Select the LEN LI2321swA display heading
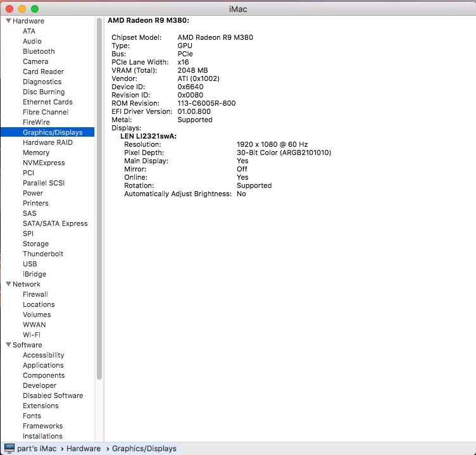476x455 pixels. (x=148, y=136)
